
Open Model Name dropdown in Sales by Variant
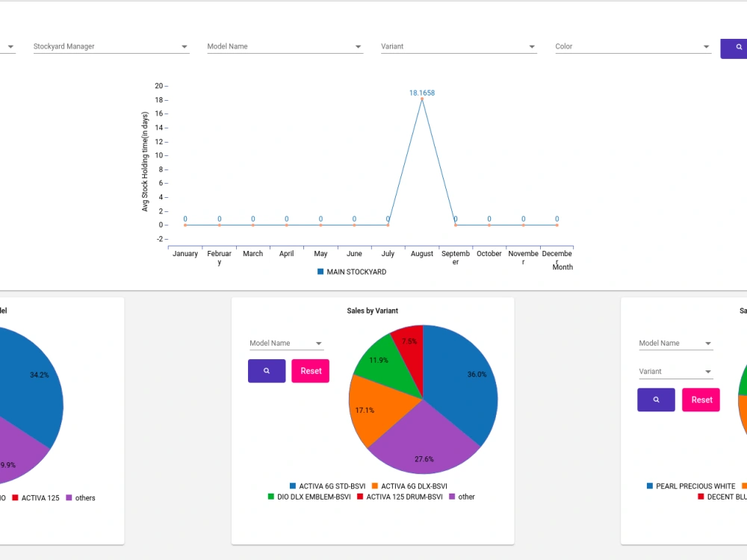286,343
